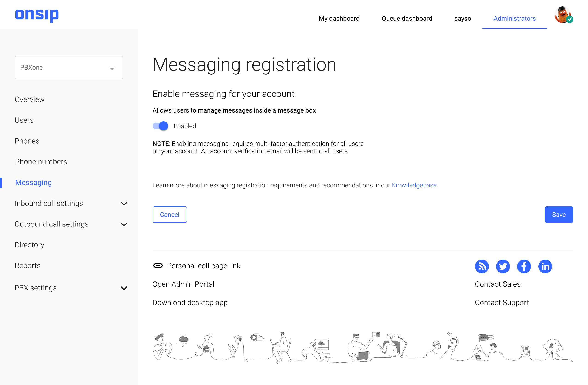Open the Knowledgebase link
Image resolution: width=588 pixels, height=385 pixels.
point(414,185)
